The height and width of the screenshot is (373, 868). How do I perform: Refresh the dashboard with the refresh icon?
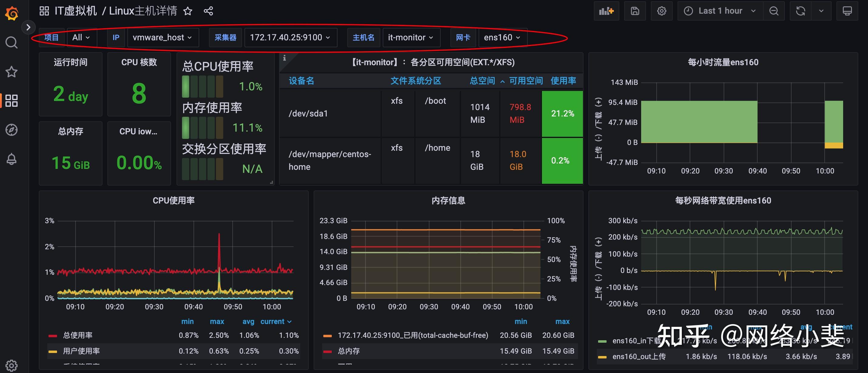800,11
